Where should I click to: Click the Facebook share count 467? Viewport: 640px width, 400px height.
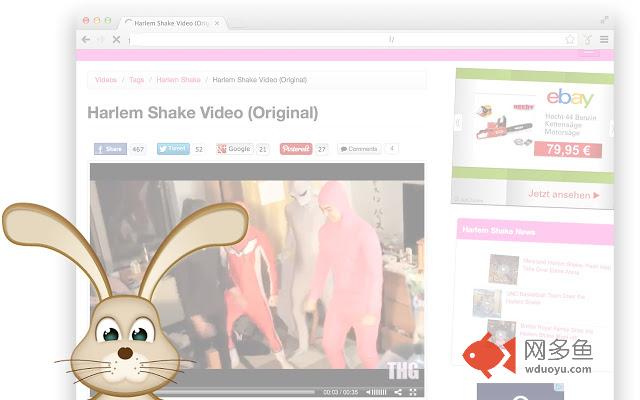pyautogui.click(x=138, y=149)
